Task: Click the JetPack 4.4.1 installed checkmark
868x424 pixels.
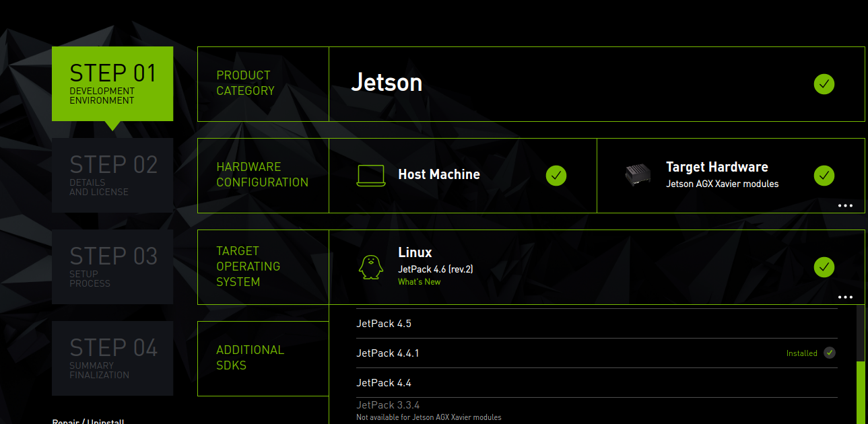Action: pyautogui.click(x=830, y=353)
